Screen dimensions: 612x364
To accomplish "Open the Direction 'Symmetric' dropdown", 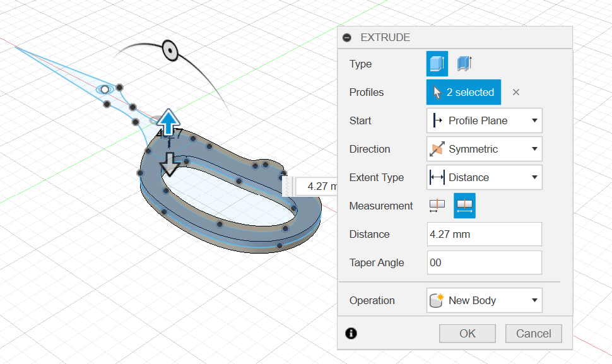I will pyautogui.click(x=484, y=149).
